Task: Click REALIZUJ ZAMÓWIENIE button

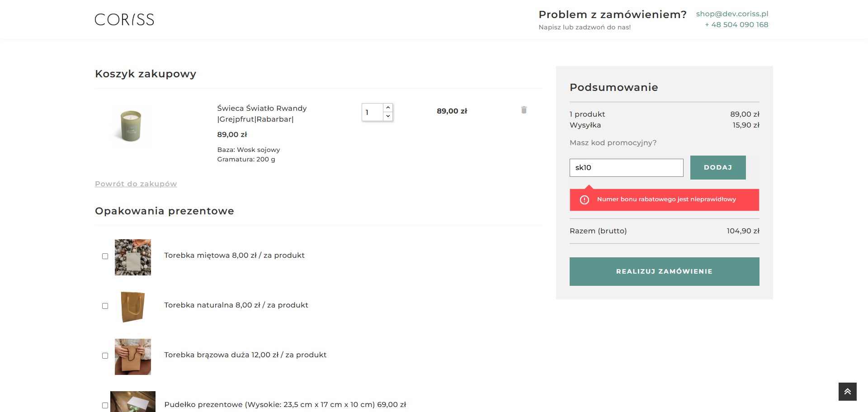Action: (x=665, y=271)
